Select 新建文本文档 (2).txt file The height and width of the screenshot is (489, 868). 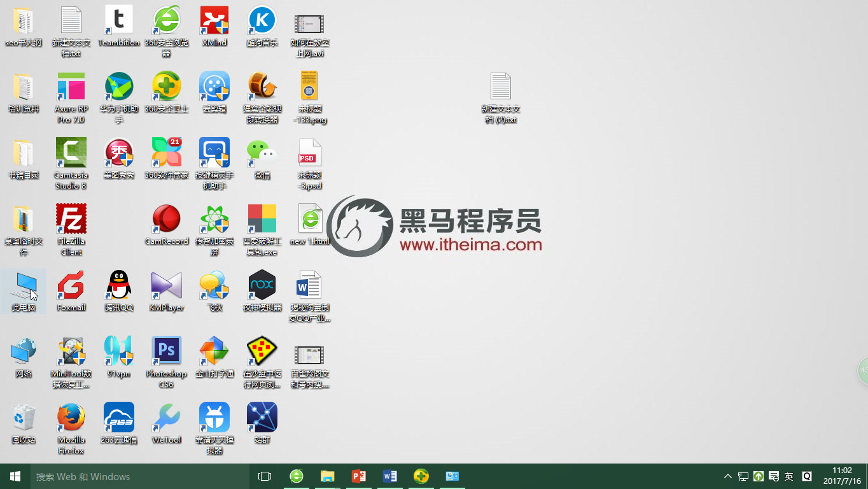coord(501,97)
